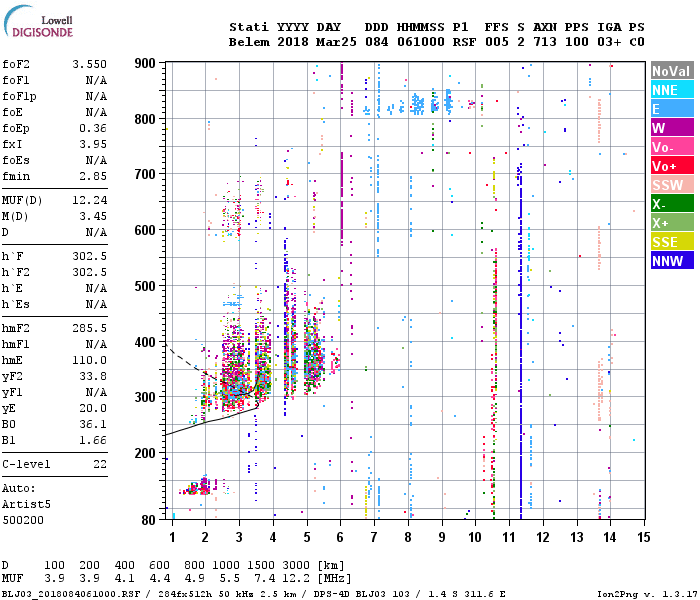Click the 15 MHz frequency axis label
This screenshot has height=600, width=700.
[x=644, y=537]
